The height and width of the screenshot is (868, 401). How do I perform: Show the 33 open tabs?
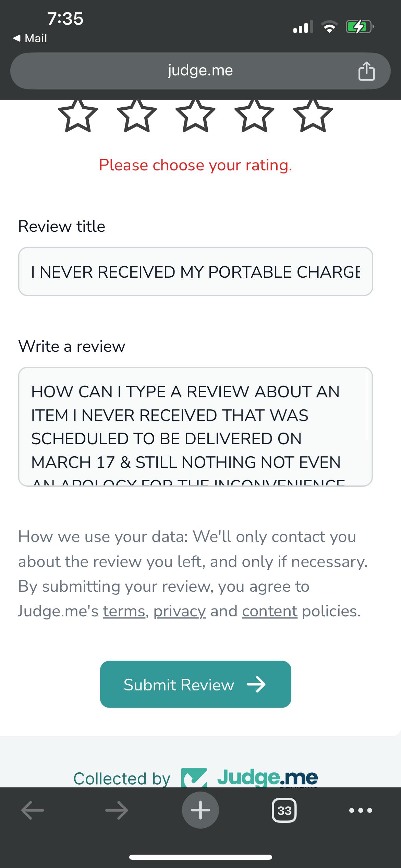[284, 810]
